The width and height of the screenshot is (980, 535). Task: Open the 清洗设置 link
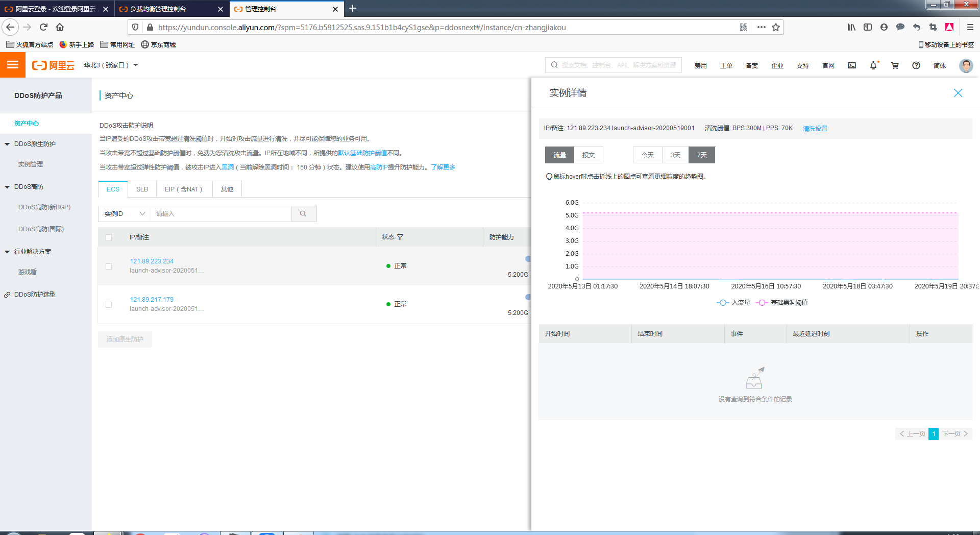pos(815,129)
